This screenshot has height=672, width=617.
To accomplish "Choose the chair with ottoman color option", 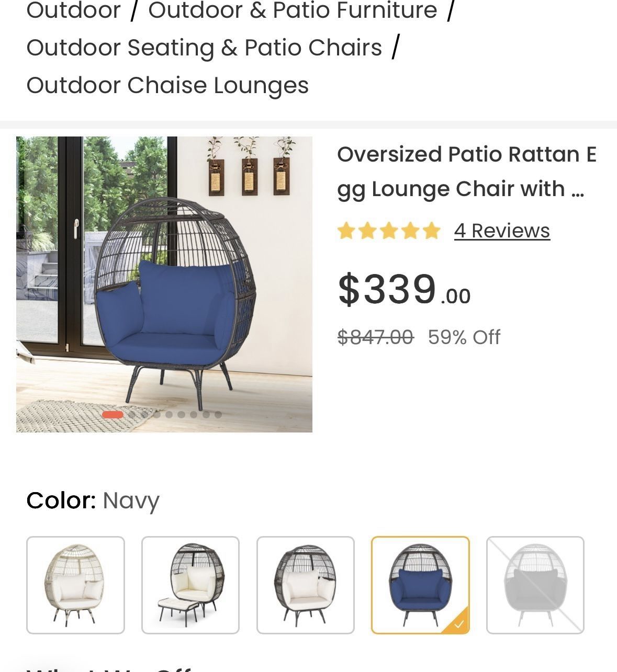I will click(190, 585).
